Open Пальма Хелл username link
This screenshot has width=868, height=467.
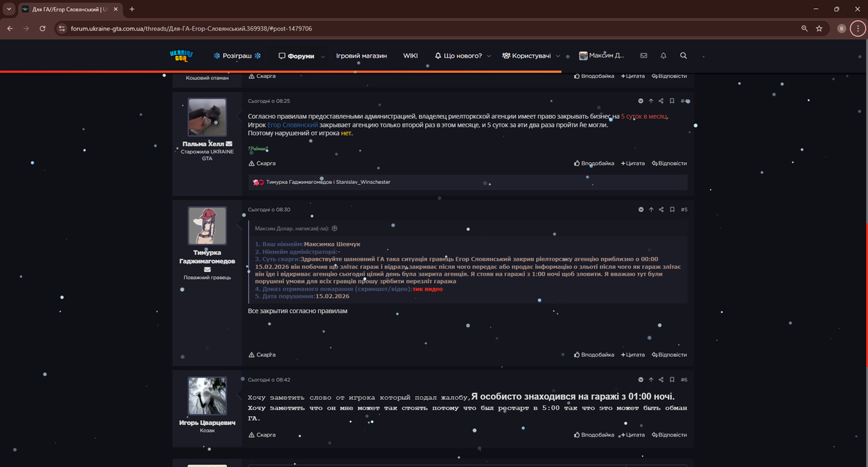tap(203, 144)
